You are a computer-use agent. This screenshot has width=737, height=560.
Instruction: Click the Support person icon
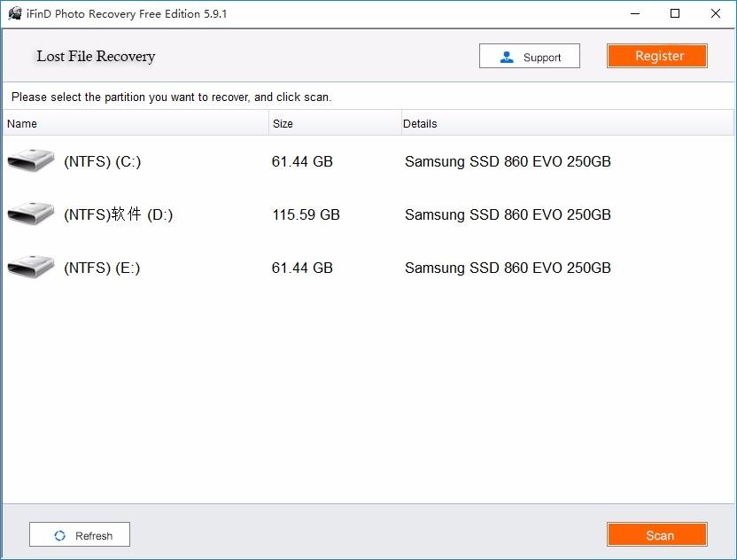507,57
